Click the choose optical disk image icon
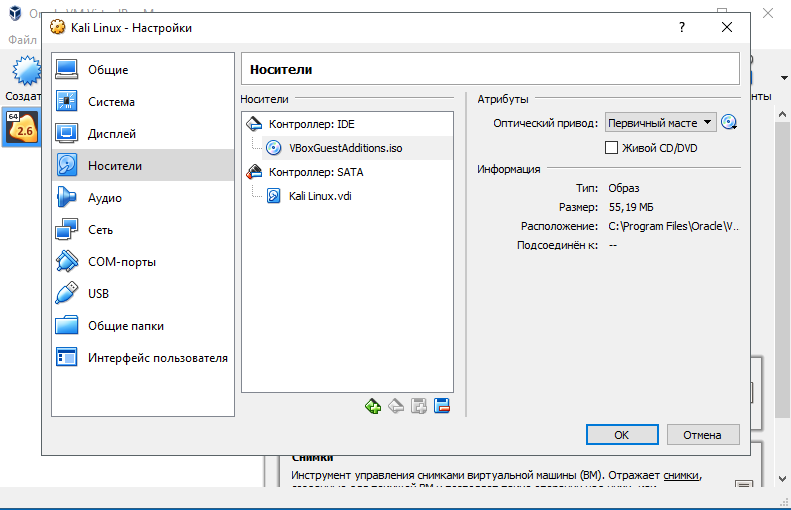The width and height of the screenshot is (791, 510). point(729,122)
